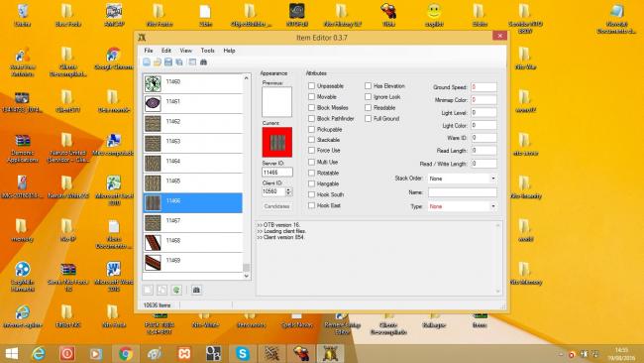Screen dimensions: 644x363
Task: Toggle the Hangable checkbox
Action: click(x=311, y=183)
